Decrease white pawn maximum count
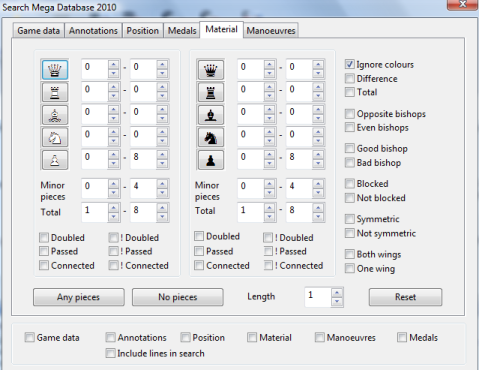This screenshot has height=370, width=479. 162,164
